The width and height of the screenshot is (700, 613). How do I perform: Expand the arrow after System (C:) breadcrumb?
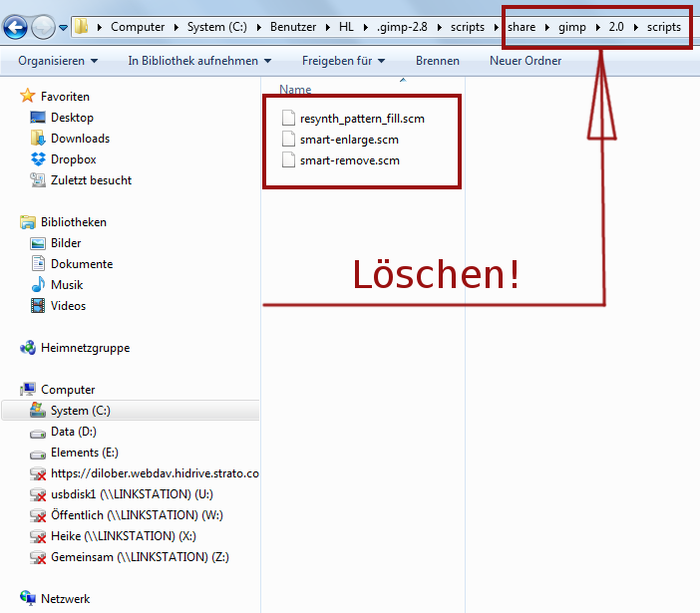pyautogui.click(x=258, y=27)
